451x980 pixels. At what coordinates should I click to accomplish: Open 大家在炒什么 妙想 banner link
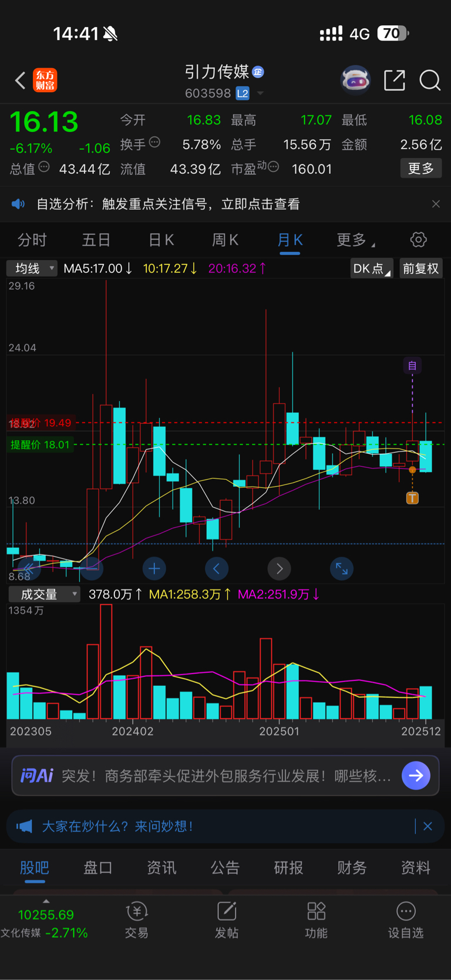coord(117,826)
